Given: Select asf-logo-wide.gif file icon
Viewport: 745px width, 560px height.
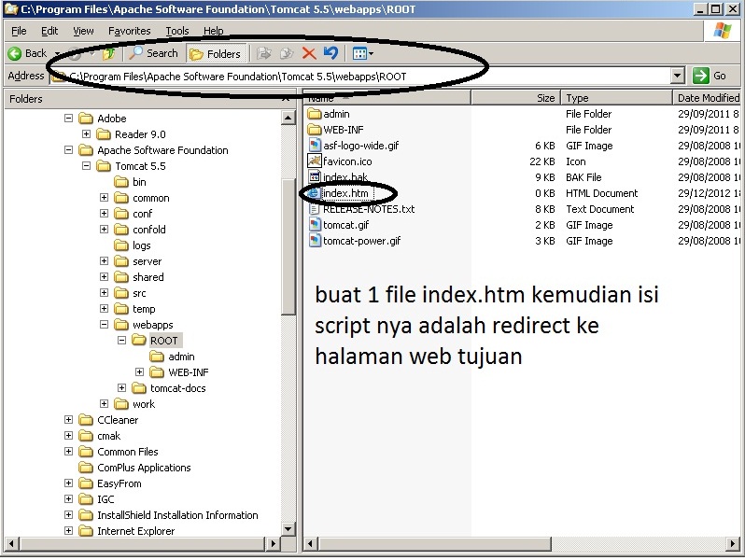Looking at the screenshot, I should [x=315, y=146].
